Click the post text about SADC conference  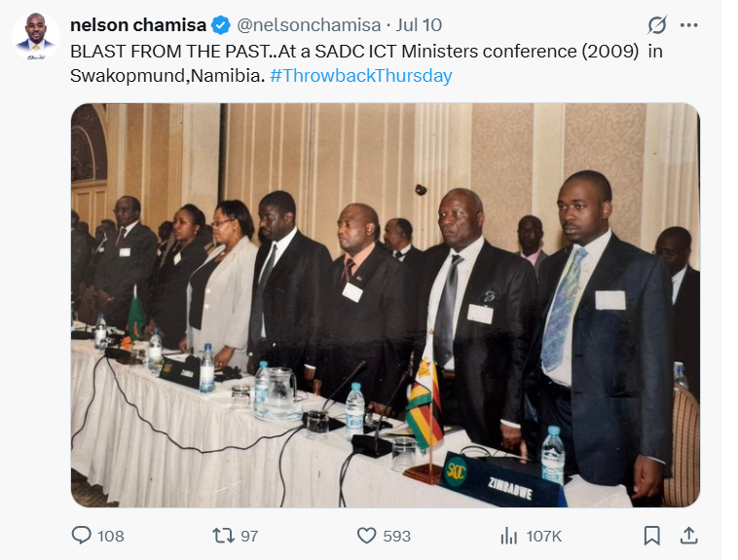[x=366, y=63]
